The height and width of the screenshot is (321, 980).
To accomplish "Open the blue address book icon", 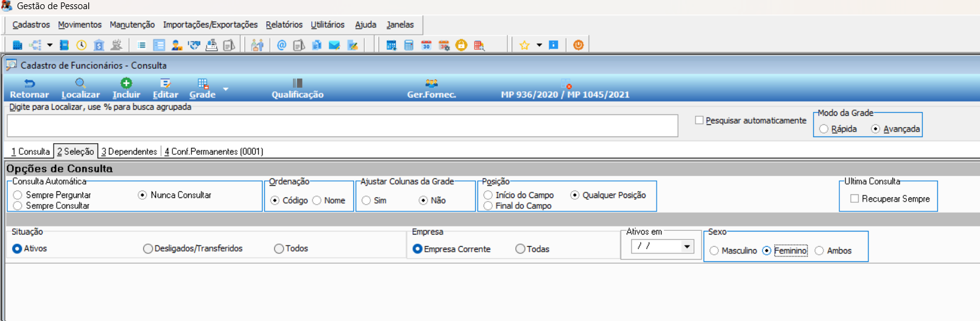I will click(64, 45).
